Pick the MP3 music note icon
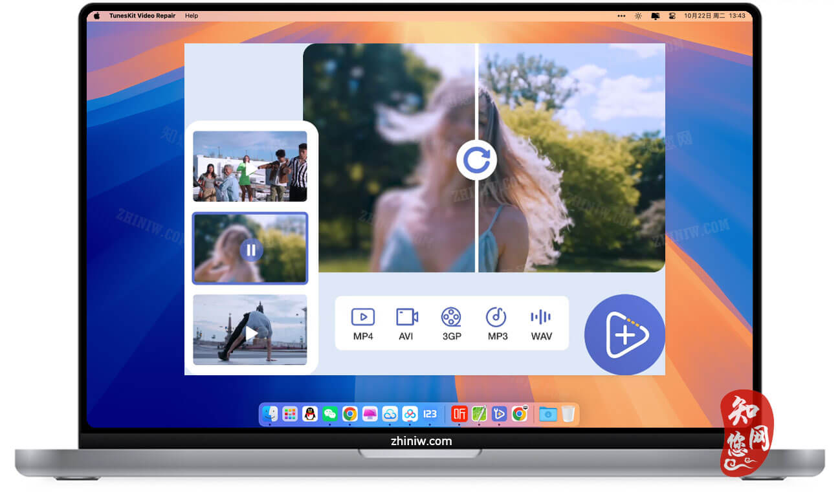Viewport: 840px width, 504px height. tap(496, 317)
